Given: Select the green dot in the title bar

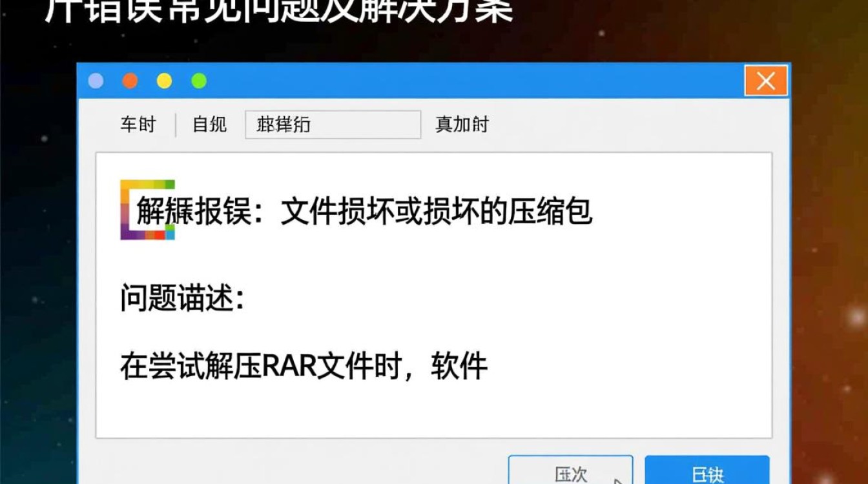Looking at the screenshot, I should click(x=198, y=81).
